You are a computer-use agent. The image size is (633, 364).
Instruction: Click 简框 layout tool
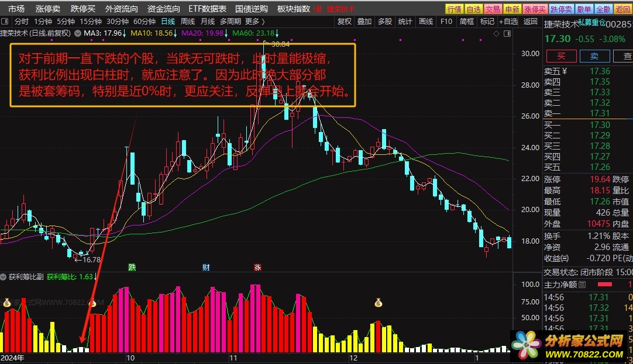(467, 22)
